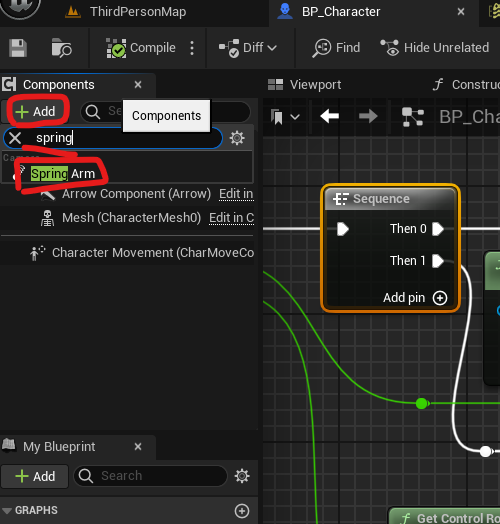The width and height of the screenshot is (500, 524).
Task: Select the My Blueprint panel tab
Action: tap(58, 447)
